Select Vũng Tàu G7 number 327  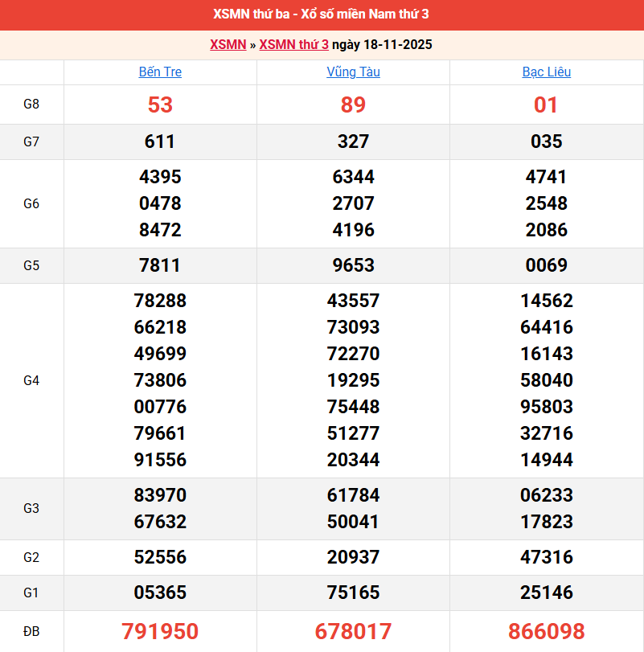[353, 142]
